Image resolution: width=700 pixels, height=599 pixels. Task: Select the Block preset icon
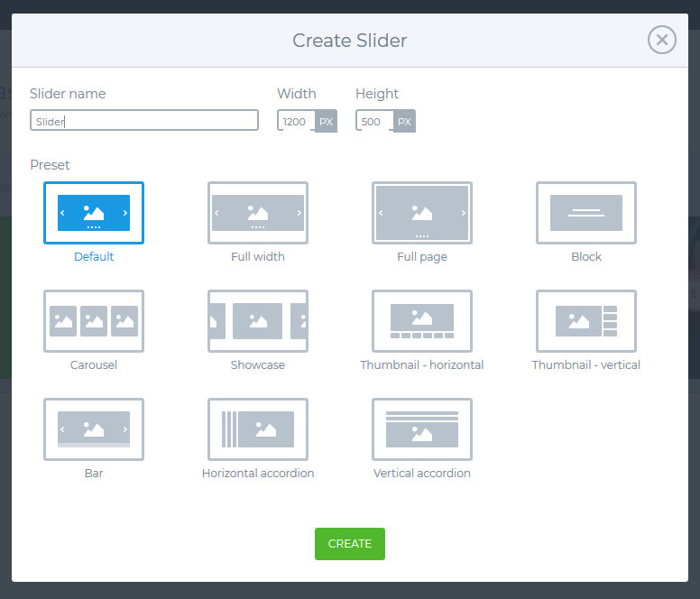coord(586,213)
